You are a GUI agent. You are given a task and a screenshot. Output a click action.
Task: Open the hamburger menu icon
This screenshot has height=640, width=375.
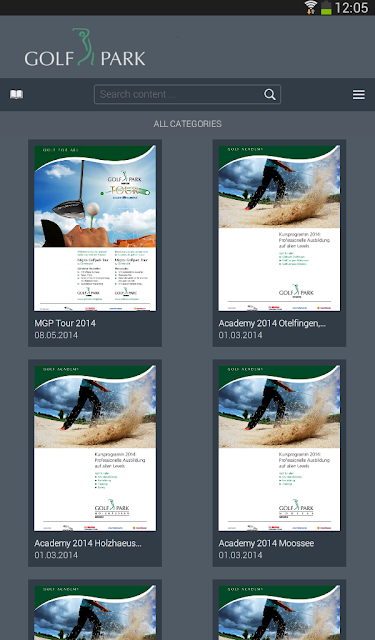[359, 95]
